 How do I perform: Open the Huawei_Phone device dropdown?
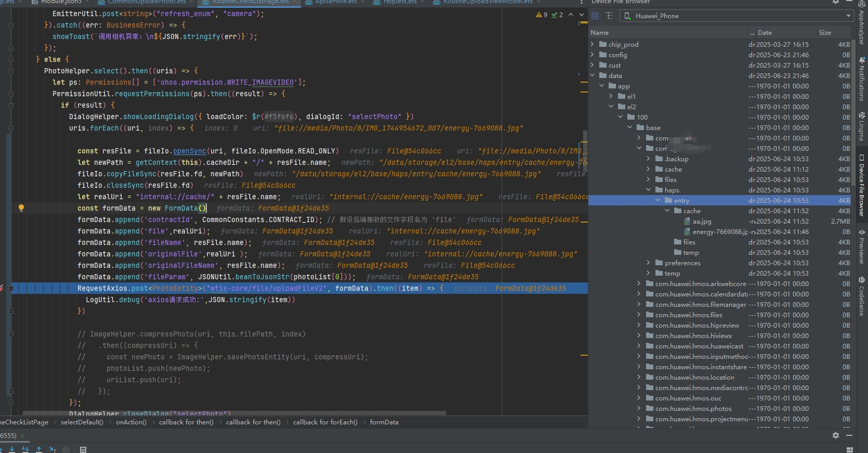[737, 16]
